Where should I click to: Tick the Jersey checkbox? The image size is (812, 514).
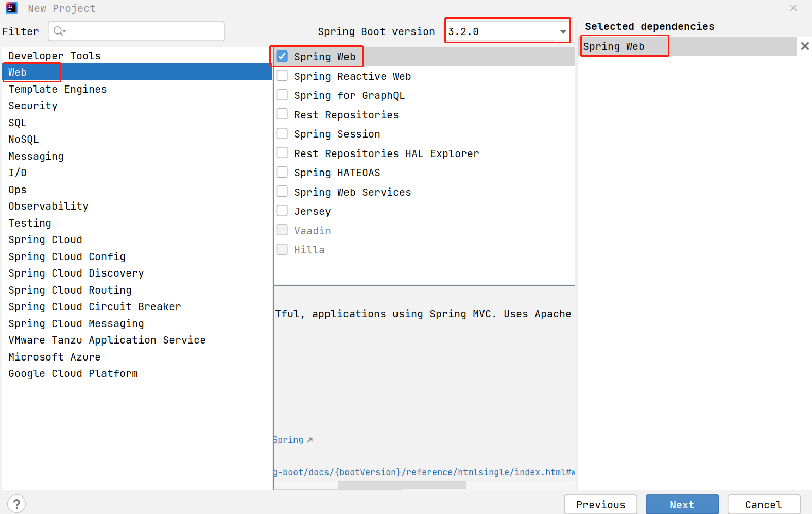282,211
